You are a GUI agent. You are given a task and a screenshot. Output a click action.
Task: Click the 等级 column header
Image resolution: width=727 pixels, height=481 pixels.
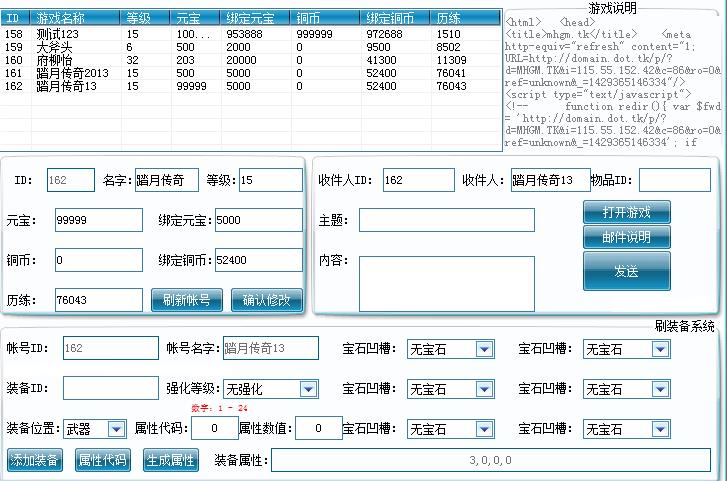coord(146,18)
